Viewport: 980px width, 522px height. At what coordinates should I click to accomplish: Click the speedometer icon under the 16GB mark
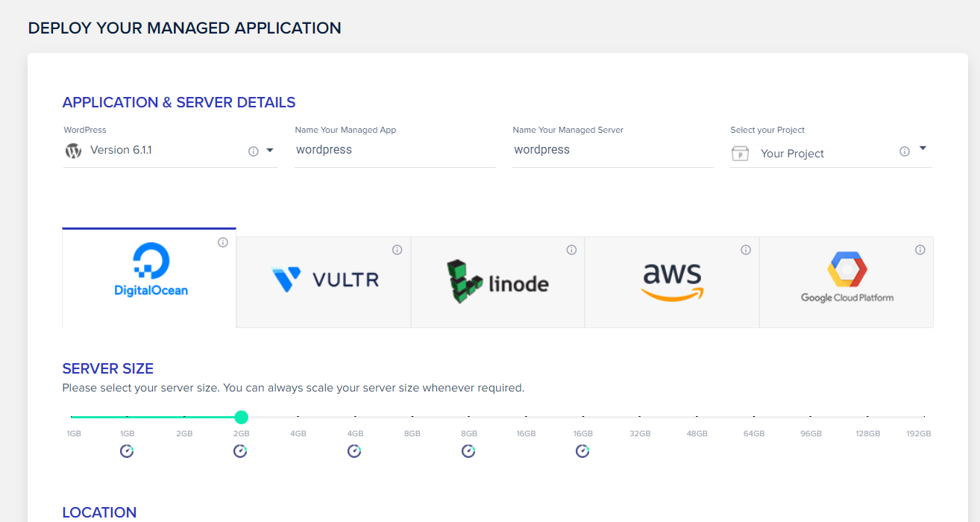582,451
